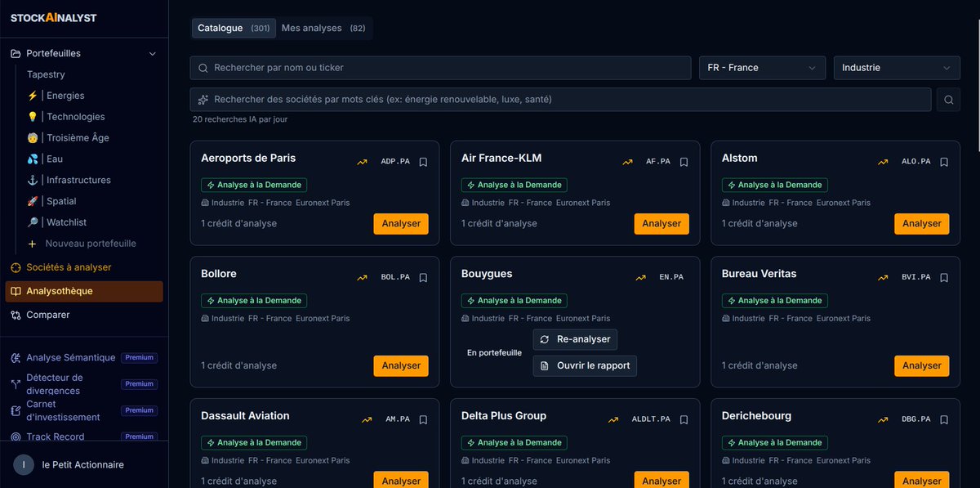Focus the AI keyword company search field
Viewport: 980px width, 488px height.
point(560,100)
